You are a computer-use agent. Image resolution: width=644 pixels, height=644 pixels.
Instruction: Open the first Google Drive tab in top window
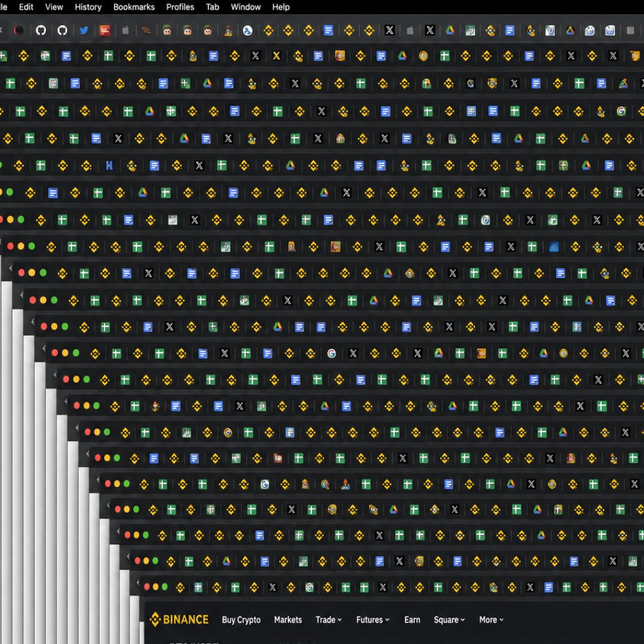pyautogui.click(x=450, y=30)
